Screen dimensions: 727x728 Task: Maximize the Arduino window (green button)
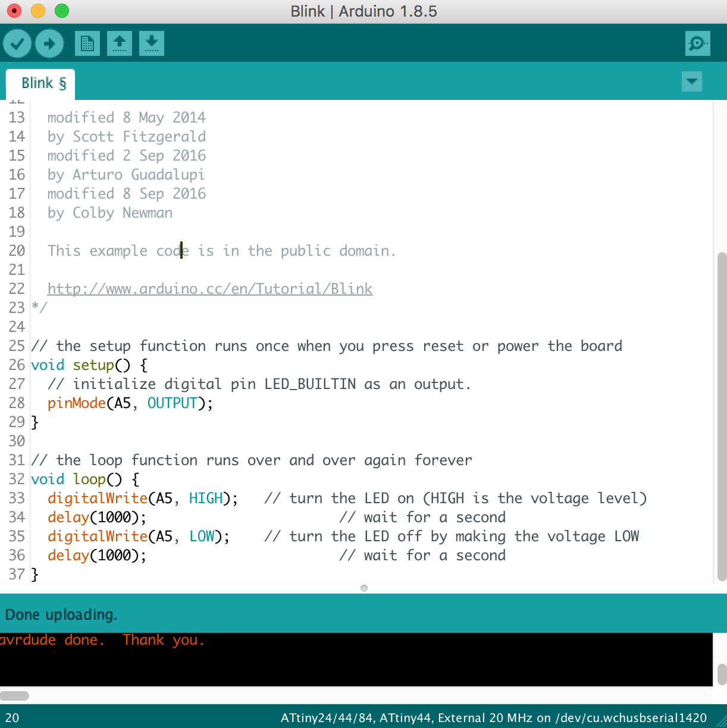(61, 11)
